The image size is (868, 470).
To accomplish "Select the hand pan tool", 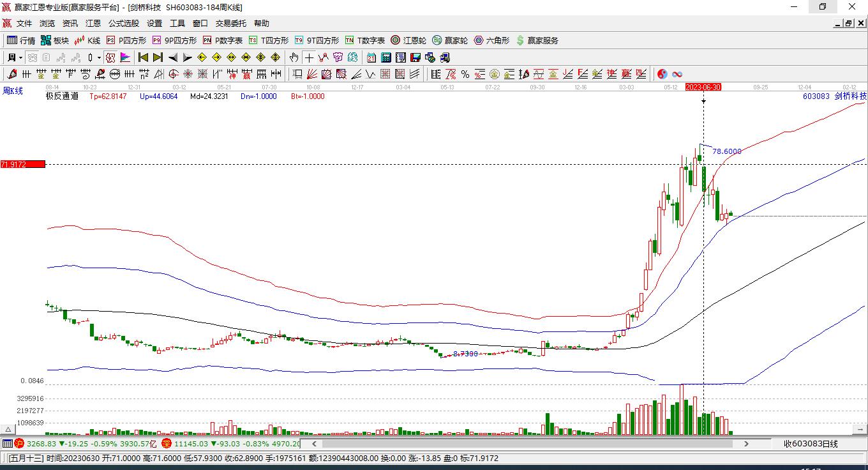I will [294, 57].
